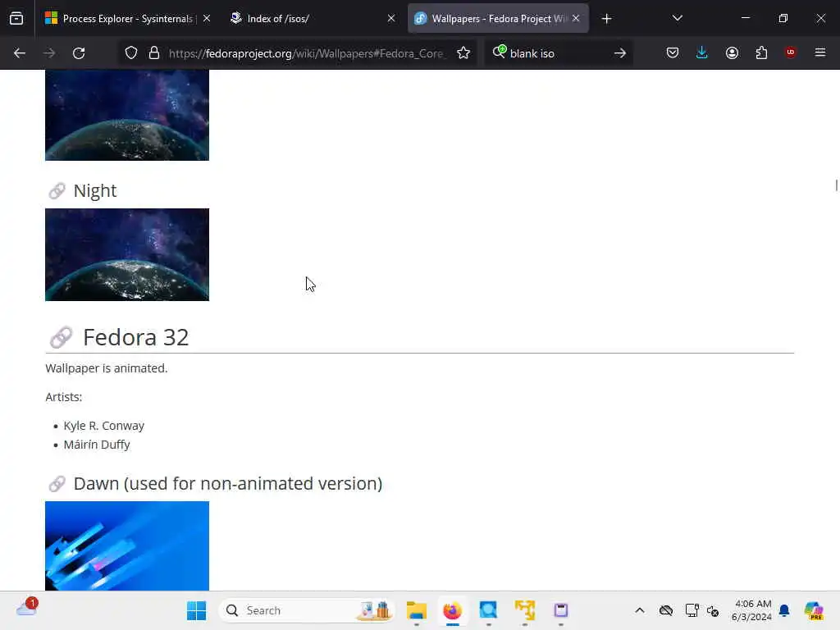This screenshot has height=630, width=840.
Task: Switch to Firefox in taskbar
Action: pos(452,610)
